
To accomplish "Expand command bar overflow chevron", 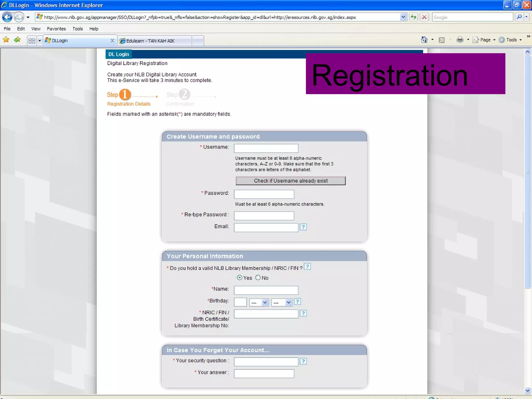I will pyautogui.click(x=528, y=36).
